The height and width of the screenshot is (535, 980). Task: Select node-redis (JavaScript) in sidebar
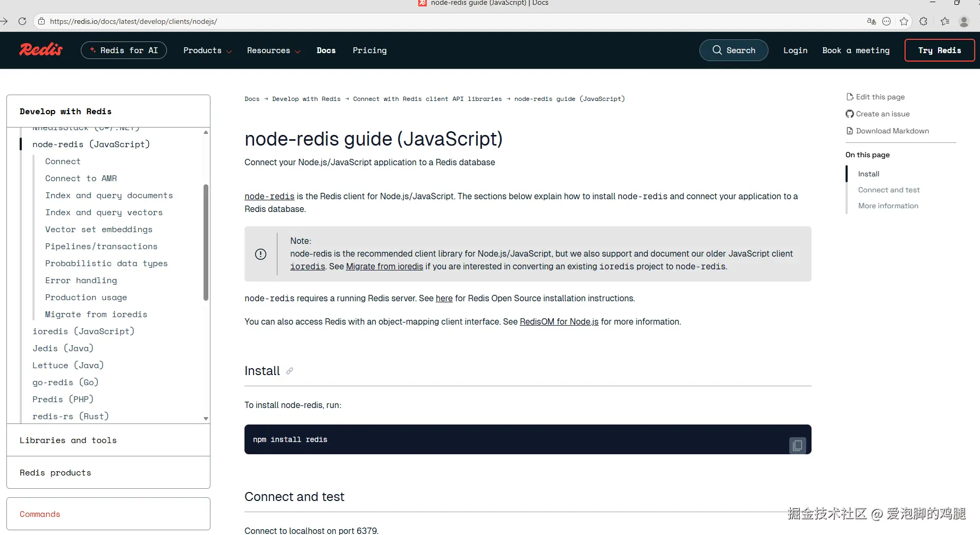click(x=91, y=145)
